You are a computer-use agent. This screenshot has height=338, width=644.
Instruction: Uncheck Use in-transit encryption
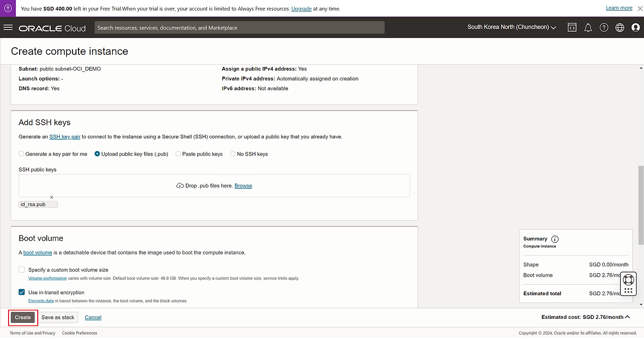[22, 292]
